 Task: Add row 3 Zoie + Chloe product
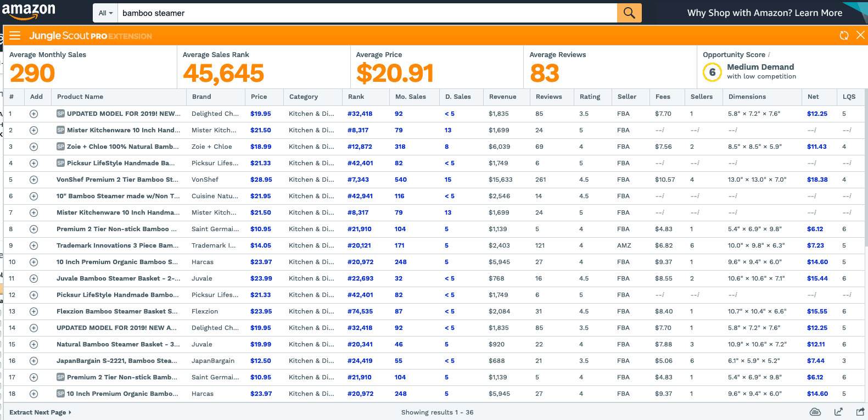click(33, 147)
